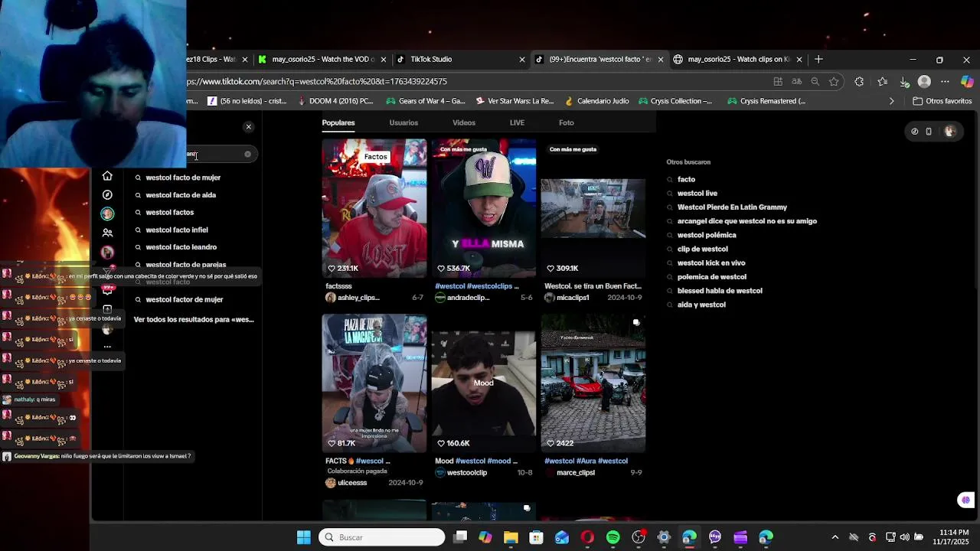Clear the TikTok search field text
Viewport: 980px width, 551px height.
click(247, 155)
